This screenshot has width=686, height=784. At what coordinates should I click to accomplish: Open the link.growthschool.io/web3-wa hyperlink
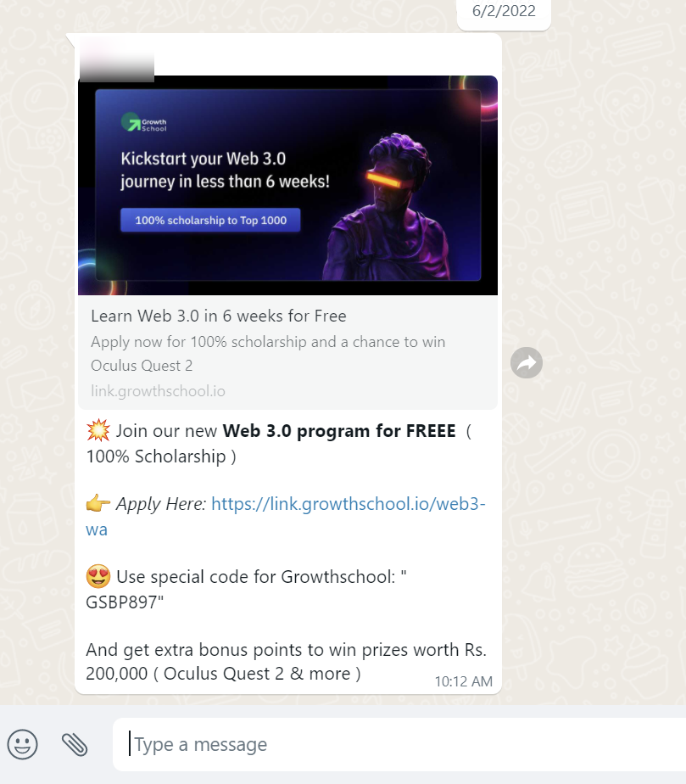285,516
